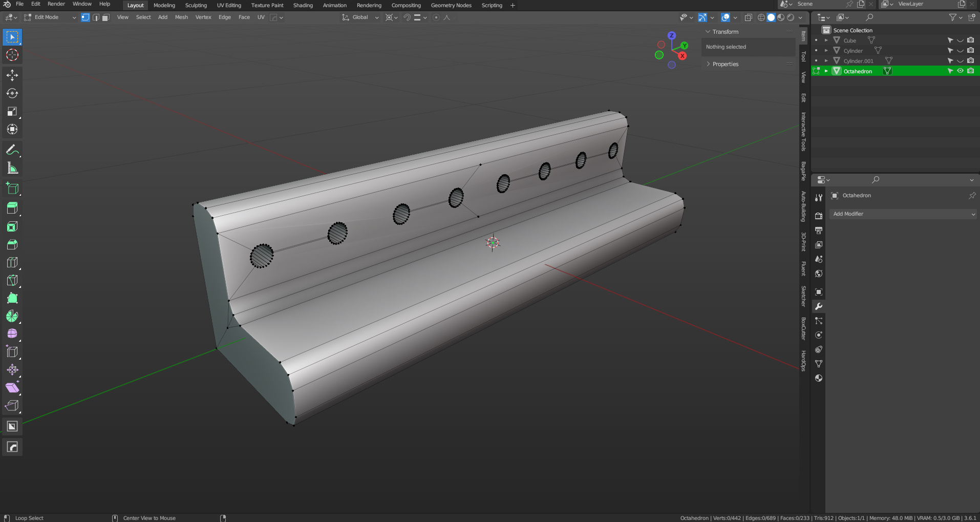Select the Rotate tool
Viewport: 980px width, 522px height.
click(12, 93)
